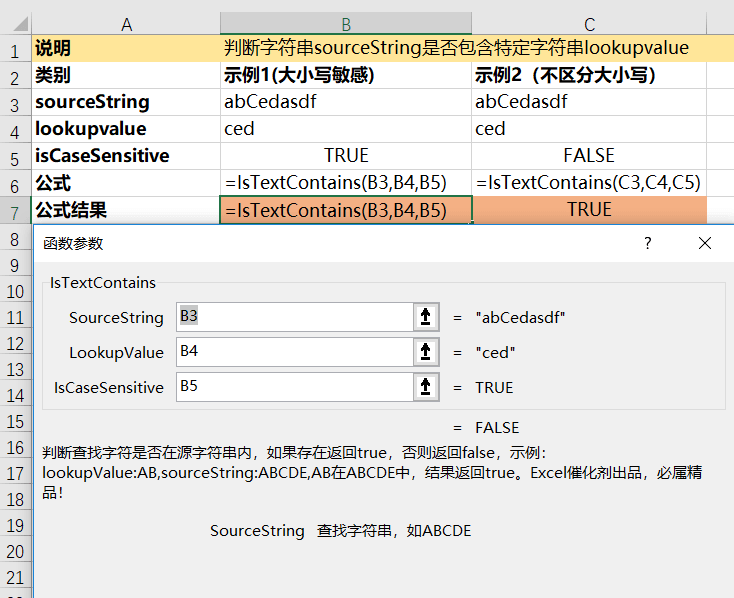Image resolution: width=734 pixels, height=598 pixels.
Task: Focus the SourceString input containing B3
Action: pyautogui.click(x=295, y=317)
